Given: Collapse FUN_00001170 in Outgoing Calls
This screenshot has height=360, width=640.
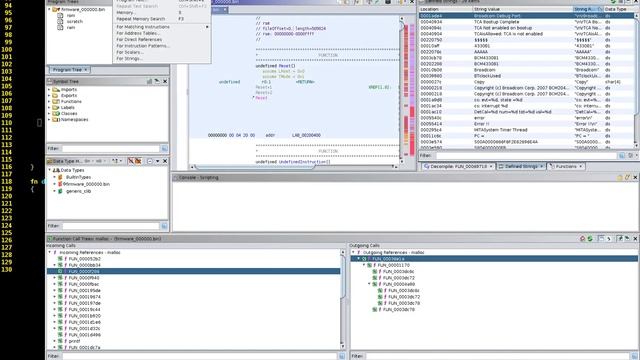Looking at the screenshot, I should 364,265.
